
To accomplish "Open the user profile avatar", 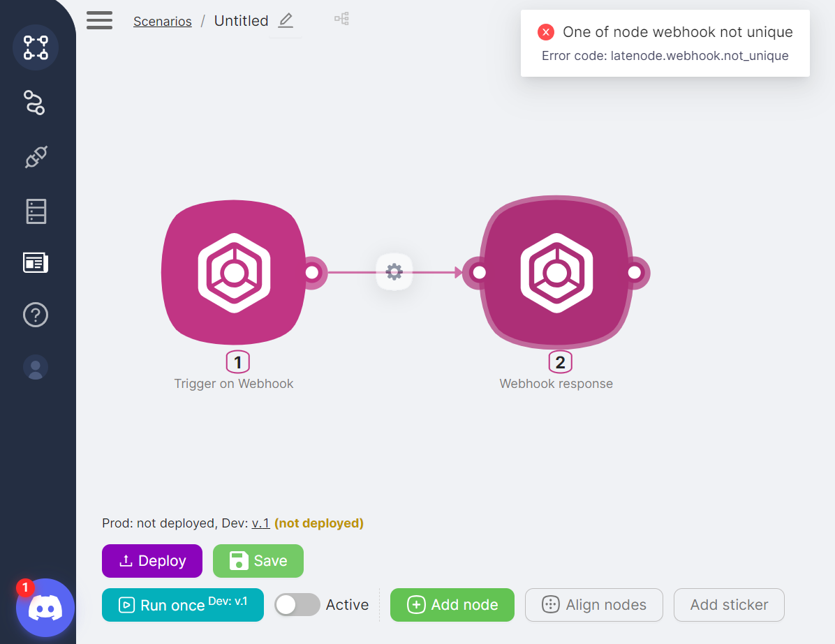I will pos(36,367).
